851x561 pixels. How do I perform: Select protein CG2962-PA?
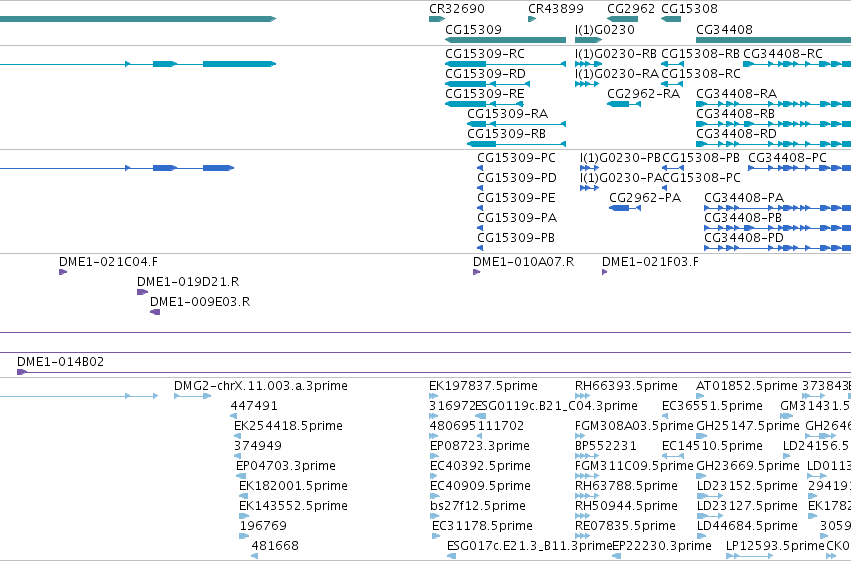click(x=625, y=208)
